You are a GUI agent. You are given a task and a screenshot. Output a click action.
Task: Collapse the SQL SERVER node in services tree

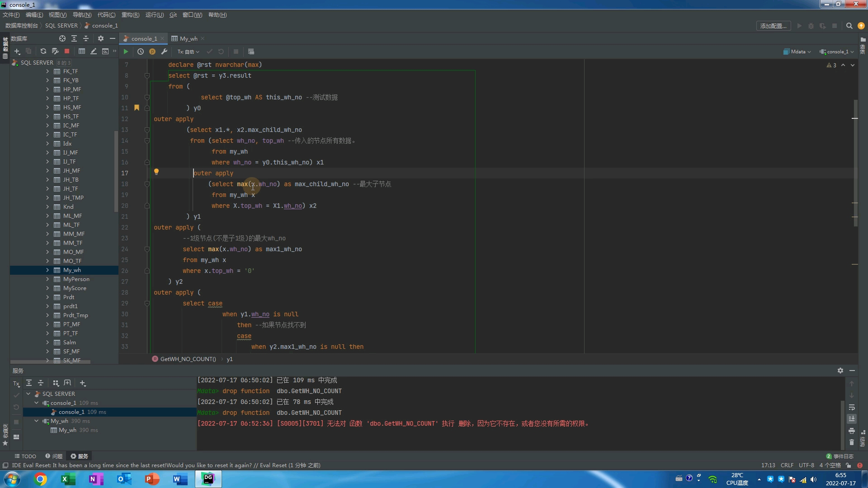click(x=28, y=394)
